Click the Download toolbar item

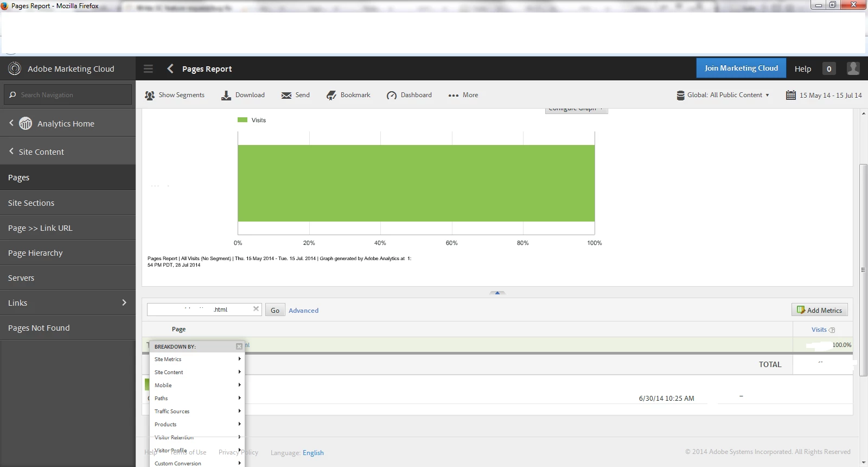tap(243, 95)
